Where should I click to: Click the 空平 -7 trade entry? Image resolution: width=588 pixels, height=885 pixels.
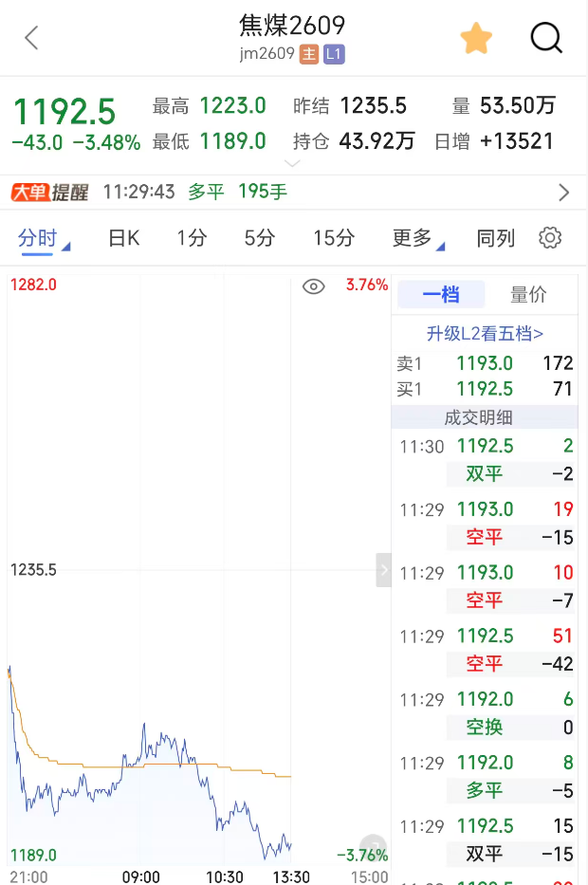[511, 600]
